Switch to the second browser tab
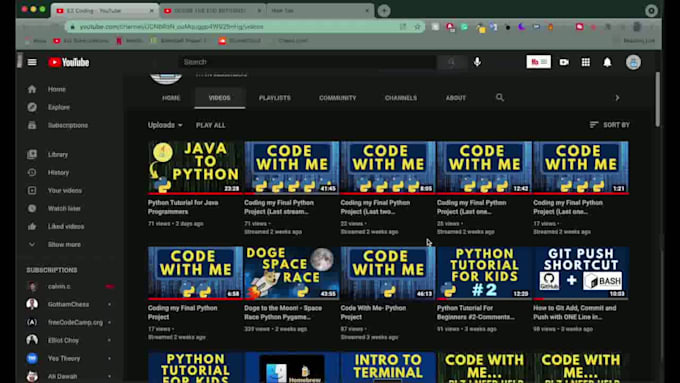Screen dimensions: 680x383 point(212,10)
